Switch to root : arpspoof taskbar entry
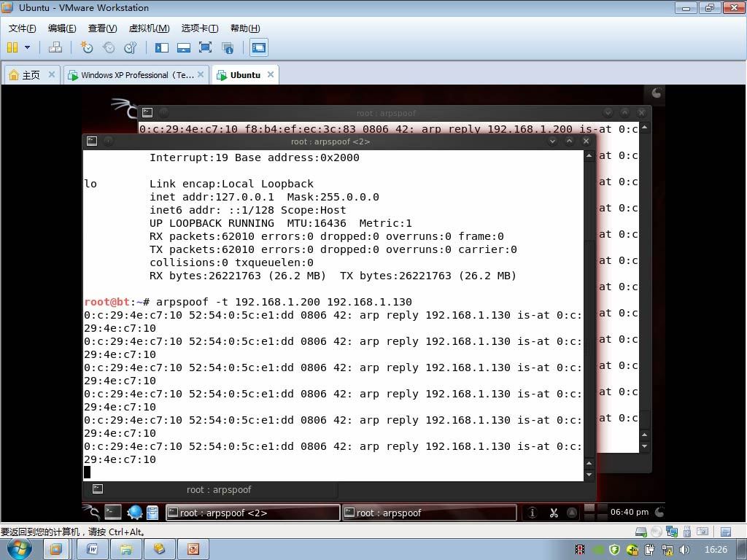Image resolution: width=747 pixels, height=560 pixels. (429, 513)
